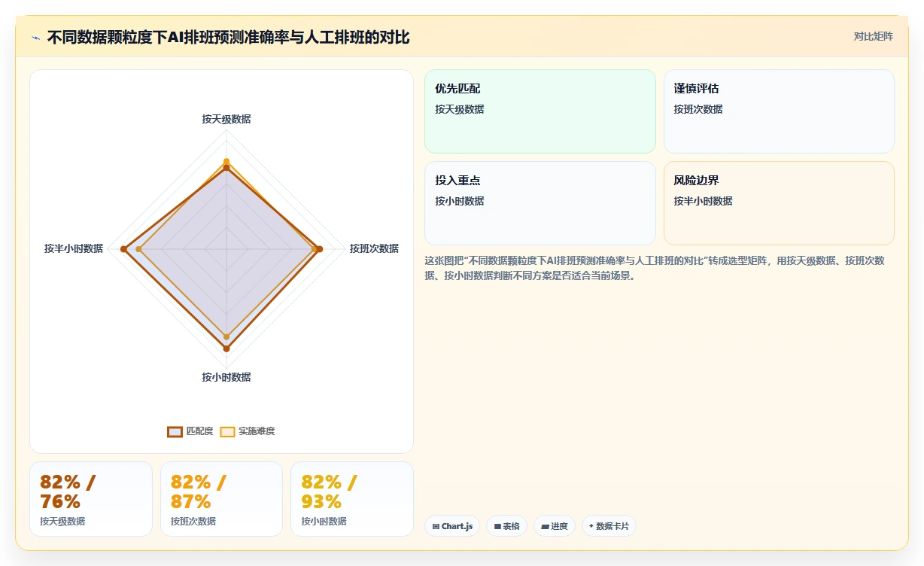Click the 实施难度 data point on 按天级数据 axis
The height and width of the screenshot is (566, 924).
226,162
